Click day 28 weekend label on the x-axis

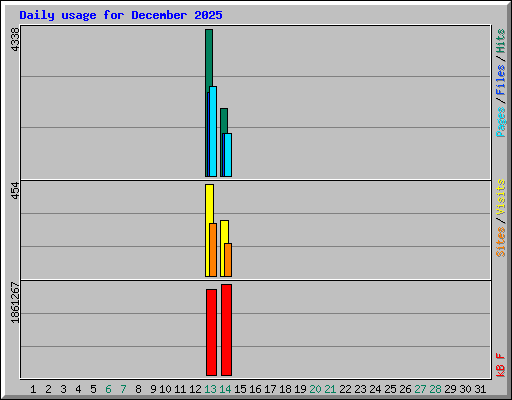coord(435,389)
